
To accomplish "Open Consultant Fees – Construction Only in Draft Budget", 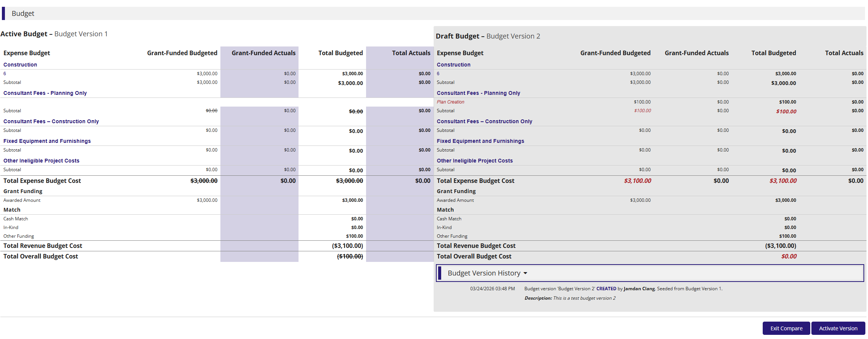I will click(x=485, y=121).
